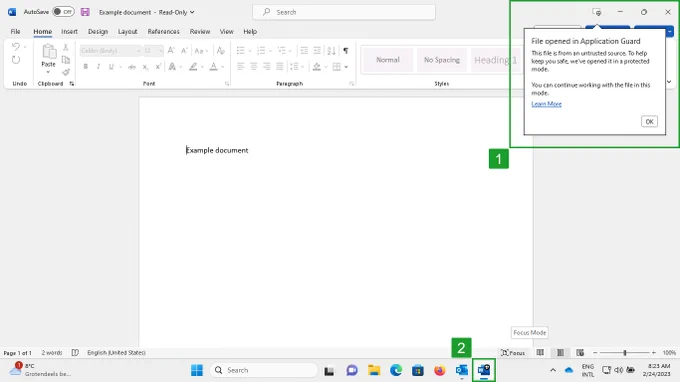This screenshot has height=382, width=680.
Task: Select the Format Painter brush
Action: pyautogui.click(x=66, y=72)
